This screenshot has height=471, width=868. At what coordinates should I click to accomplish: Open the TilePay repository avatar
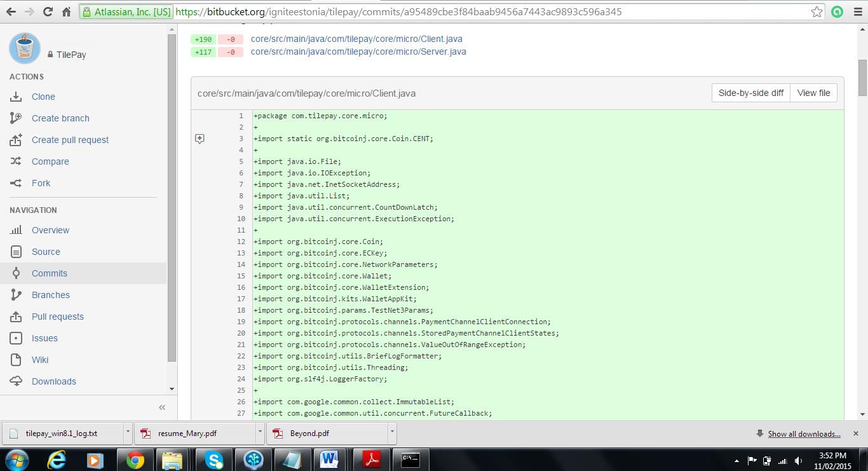tap(25, 48)
